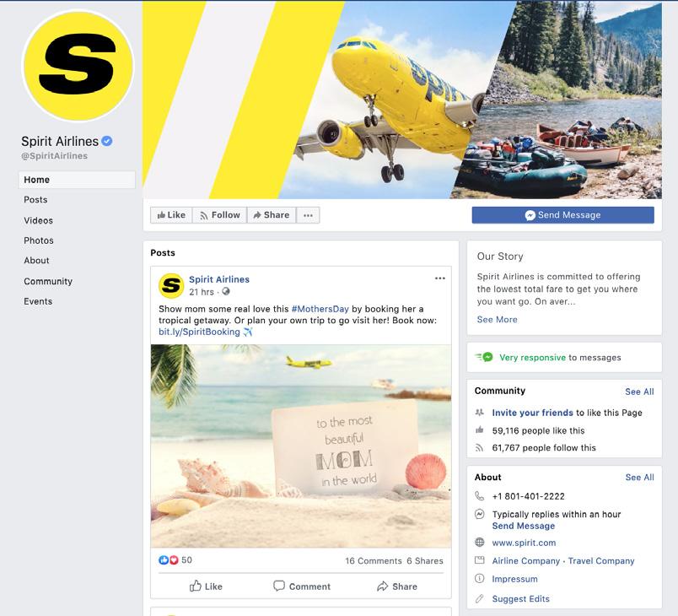Viewport: 678px width, 616px height.
Task: Click the blue Send Message button
Action: (563, 215)
